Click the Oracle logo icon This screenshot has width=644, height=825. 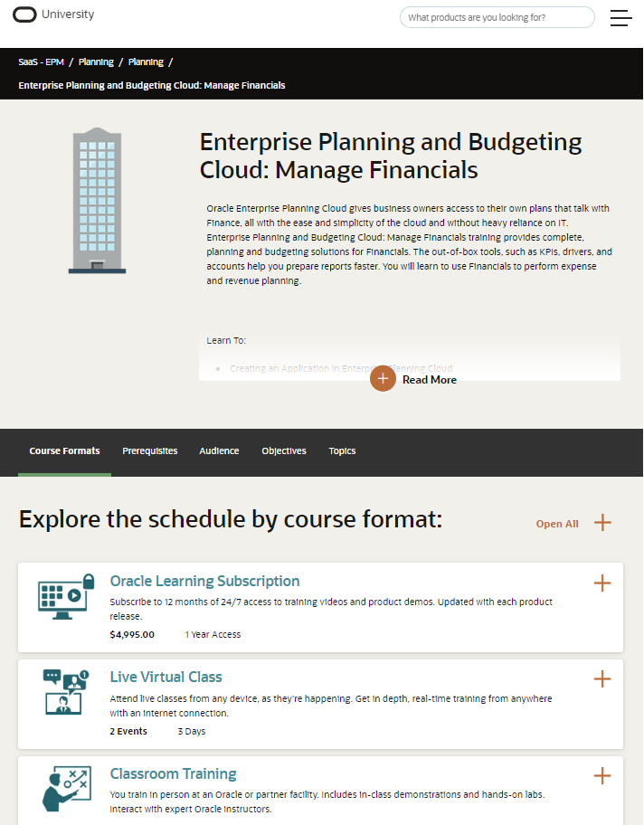click(x=25, y=14)
